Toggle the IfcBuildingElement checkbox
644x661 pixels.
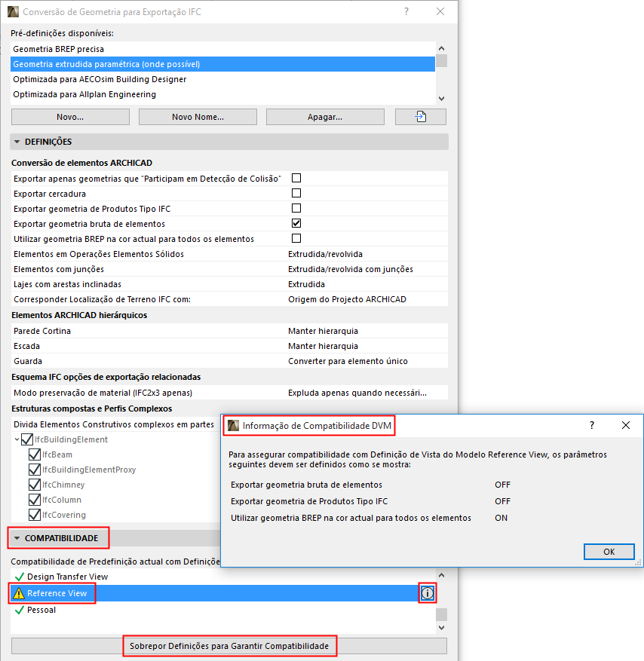coord(27,439)
